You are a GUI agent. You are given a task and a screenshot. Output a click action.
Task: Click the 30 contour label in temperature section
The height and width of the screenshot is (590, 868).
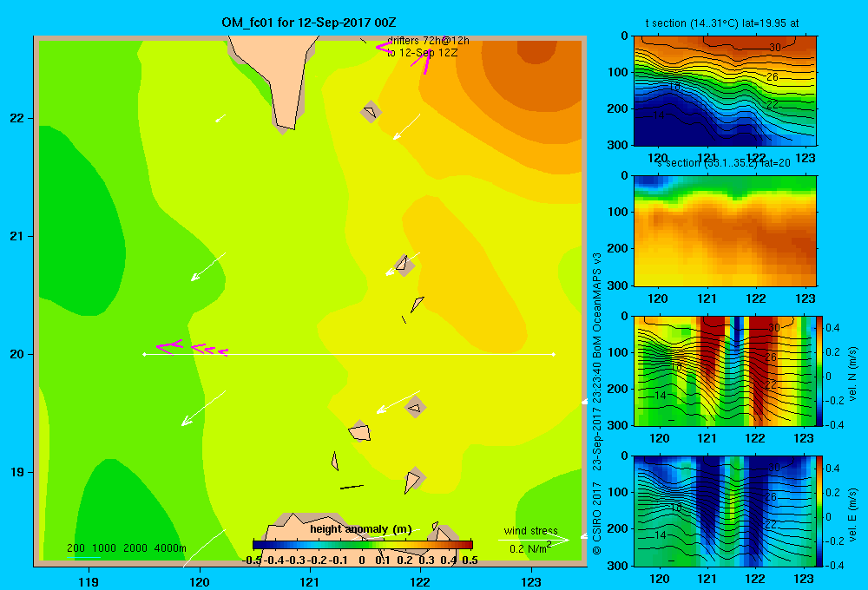click(775, 48)
